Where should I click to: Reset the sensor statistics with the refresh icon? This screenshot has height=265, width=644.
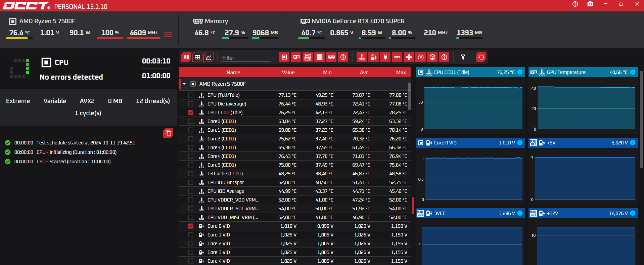tap(481, 57)
